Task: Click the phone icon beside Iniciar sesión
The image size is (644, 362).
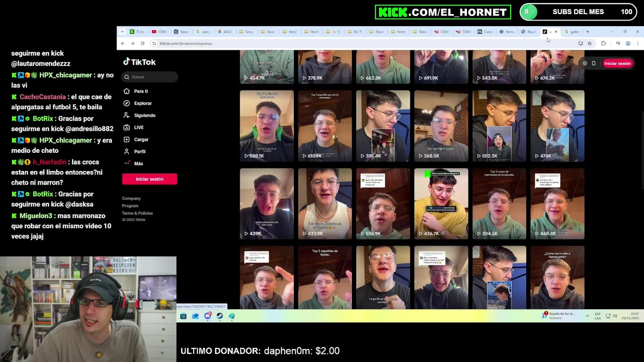Action: (594, 63)
